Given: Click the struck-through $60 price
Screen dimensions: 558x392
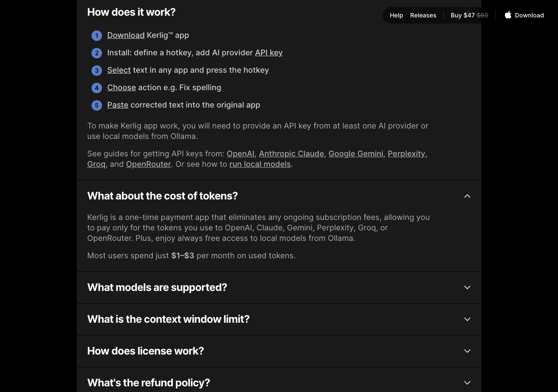Looking at the screenshot, I should pyautogui.click(x=483, y=15).
